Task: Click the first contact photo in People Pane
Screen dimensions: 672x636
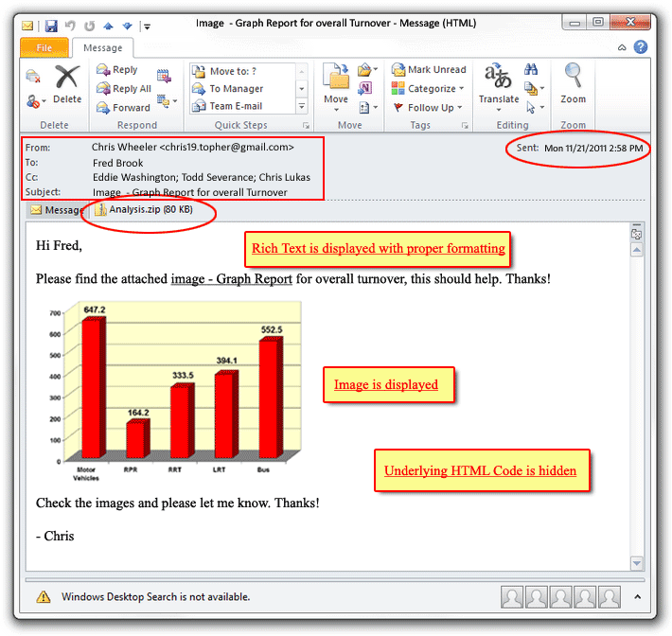Action: 512,597
